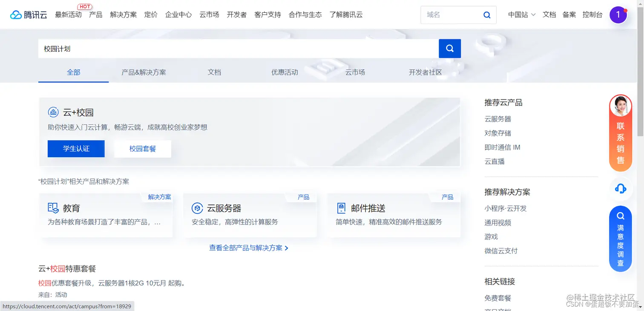Click the top domain search magnifier icon
The width and height of the screenshot is (644, 311).
coord(487,15)
